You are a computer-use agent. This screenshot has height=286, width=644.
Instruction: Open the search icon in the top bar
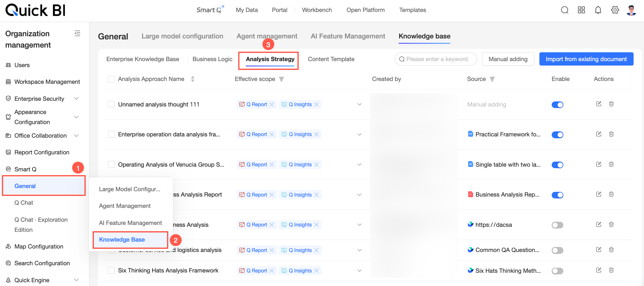pyautogui.click(x=565, y=10)
